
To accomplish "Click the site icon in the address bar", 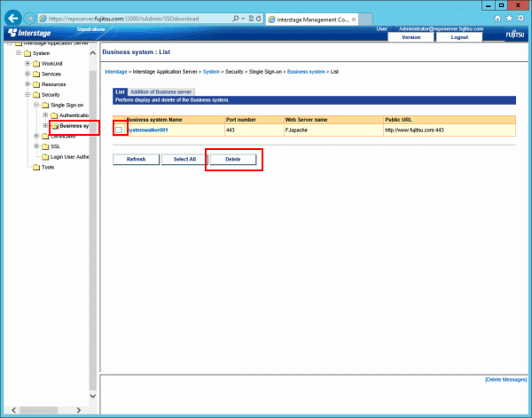I will (43, 19).
